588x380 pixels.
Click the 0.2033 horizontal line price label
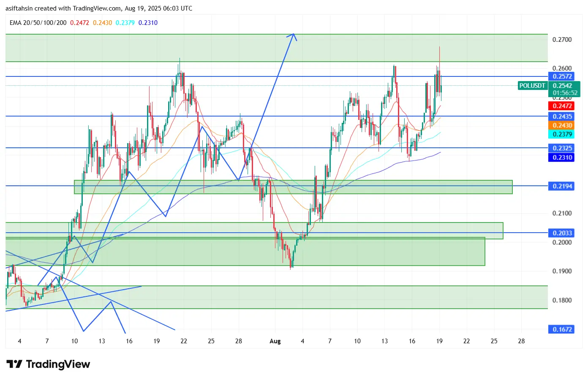click(x=561, y=233)
